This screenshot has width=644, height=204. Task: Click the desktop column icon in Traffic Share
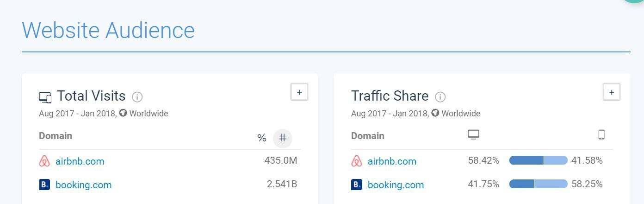click(x=473, y=134)
